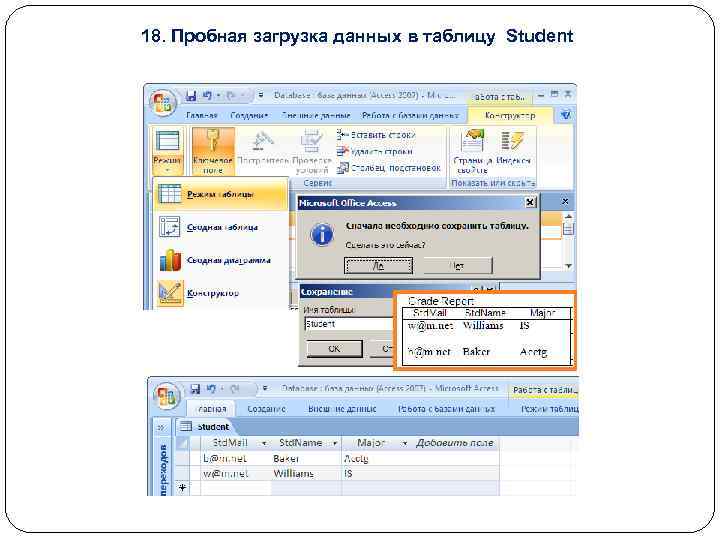The height and width of the screenshot is (540, 720).
Task: Choose Удалить строки in ribbon
Action: [375, 152]
